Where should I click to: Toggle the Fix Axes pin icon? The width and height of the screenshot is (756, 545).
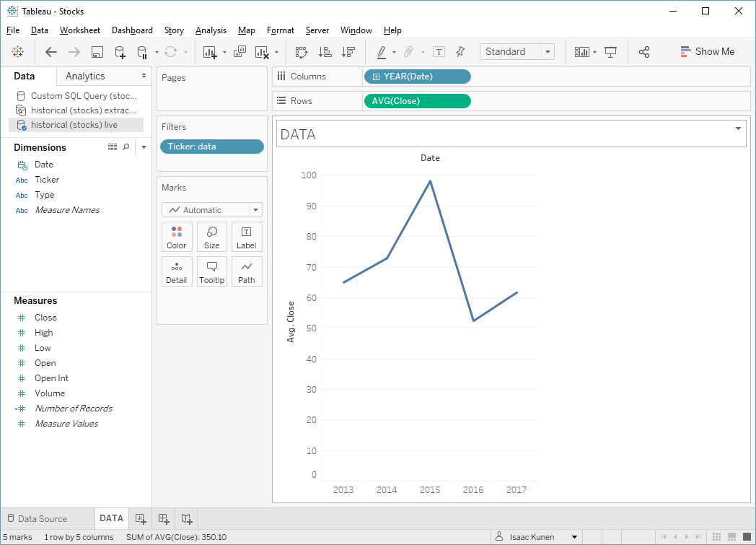pyautogui.click(x=460, y=52)
